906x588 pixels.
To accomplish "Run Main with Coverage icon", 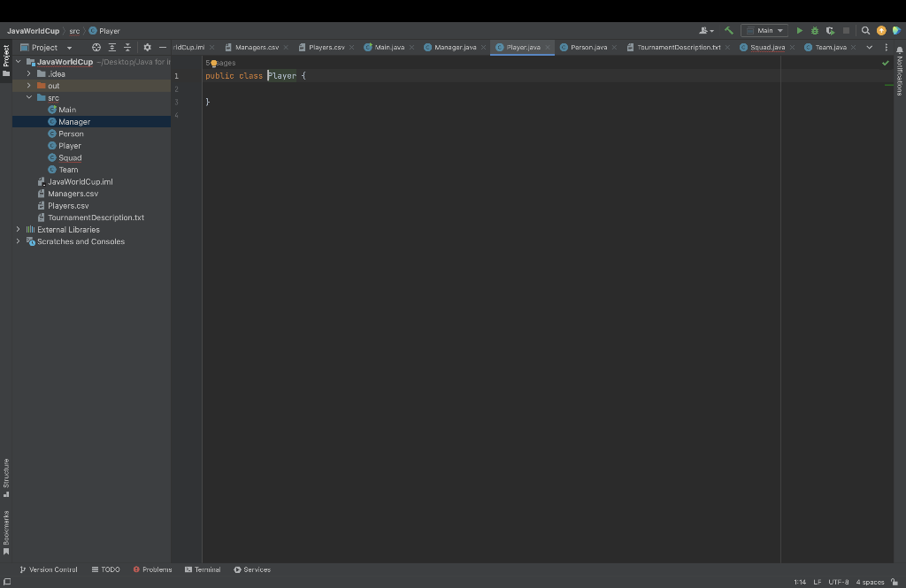I will point(830,29).
